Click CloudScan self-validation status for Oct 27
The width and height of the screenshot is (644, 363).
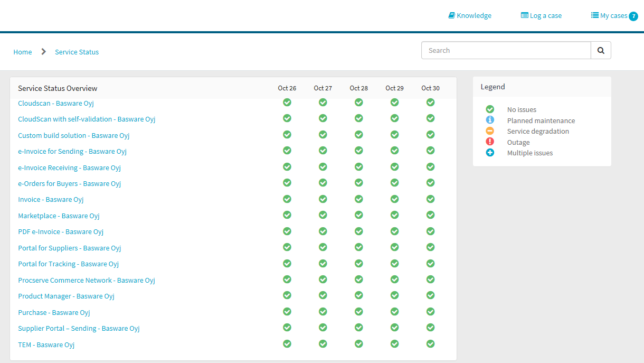click(x=323, y=118)
